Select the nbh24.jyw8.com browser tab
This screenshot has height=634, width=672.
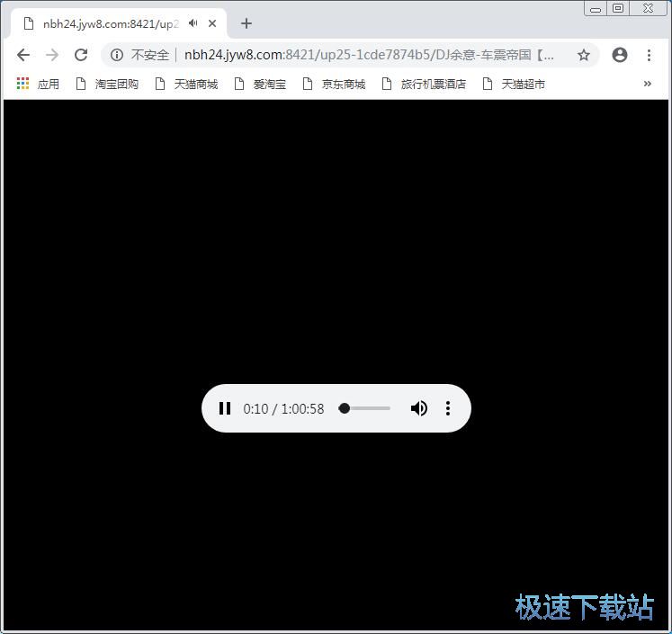coord(108,23)
